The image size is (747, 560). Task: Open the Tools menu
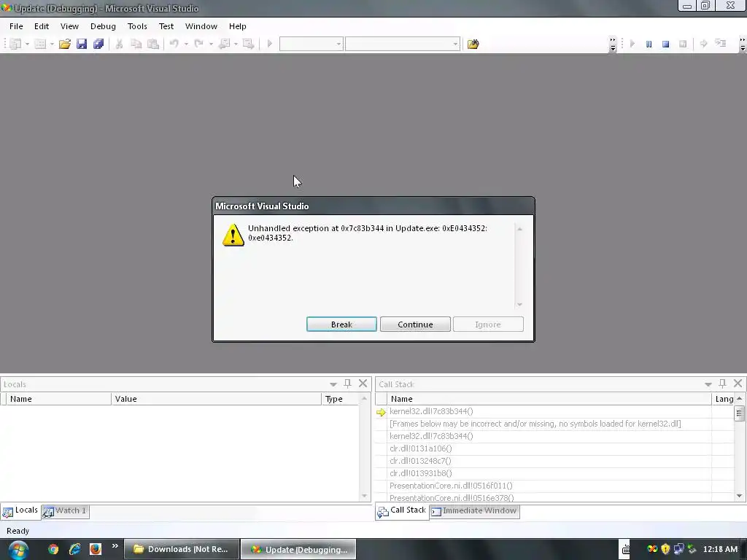[137, 26]
